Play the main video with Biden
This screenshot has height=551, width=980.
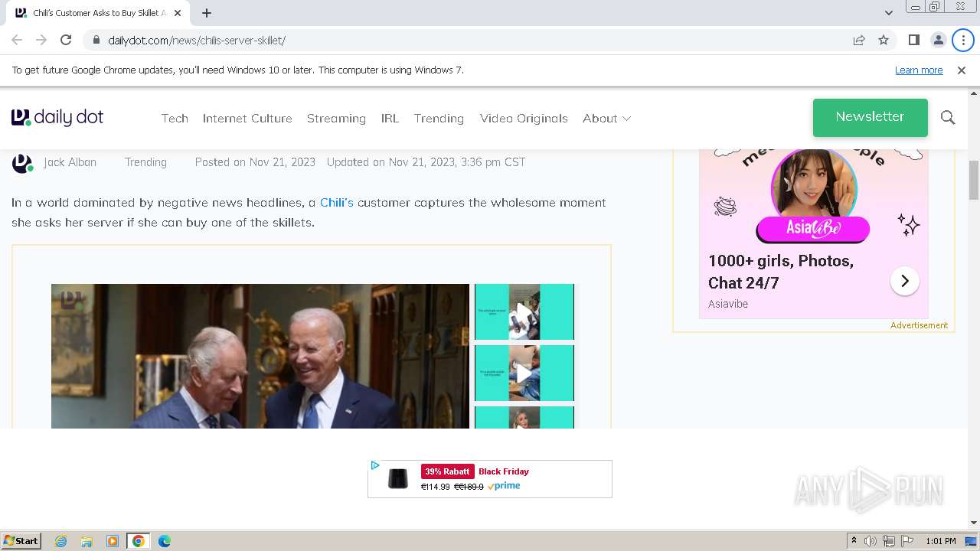click(260, 356)
